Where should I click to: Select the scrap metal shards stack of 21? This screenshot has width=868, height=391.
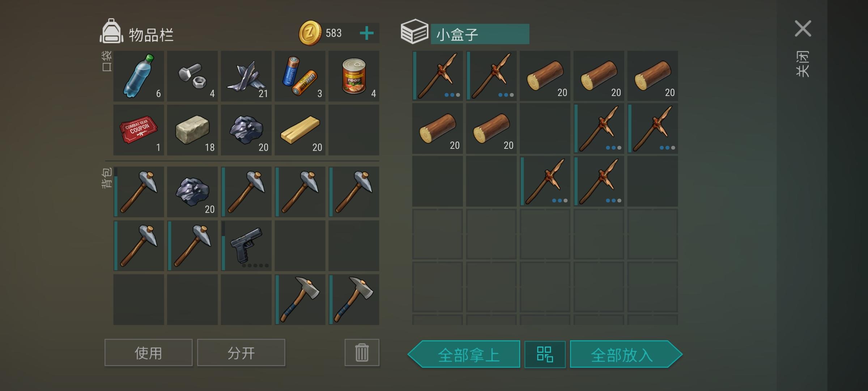point(246,76)
